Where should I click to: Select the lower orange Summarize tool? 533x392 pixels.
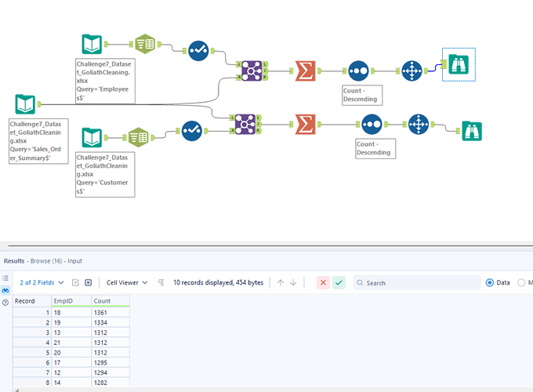tap(305, 124)
